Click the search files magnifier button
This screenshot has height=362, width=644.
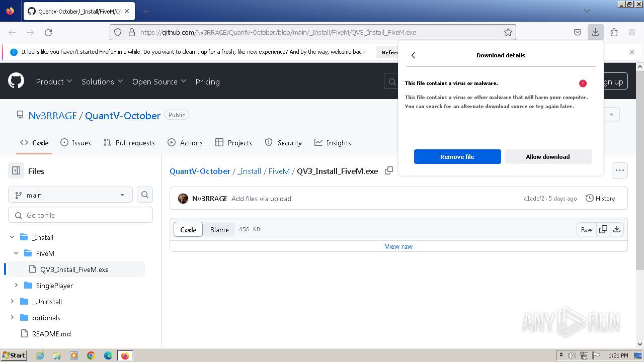(x=145, y=195)
